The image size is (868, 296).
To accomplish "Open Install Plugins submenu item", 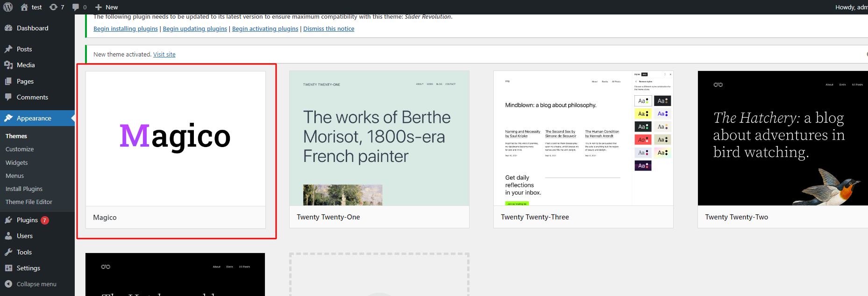I will click(x=24, y=189).
